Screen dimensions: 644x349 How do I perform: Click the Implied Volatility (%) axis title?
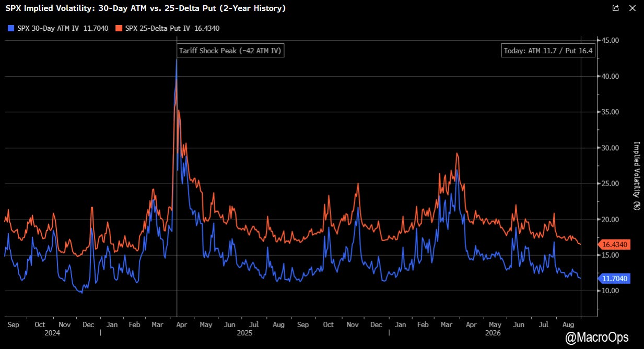click(636, 175)
